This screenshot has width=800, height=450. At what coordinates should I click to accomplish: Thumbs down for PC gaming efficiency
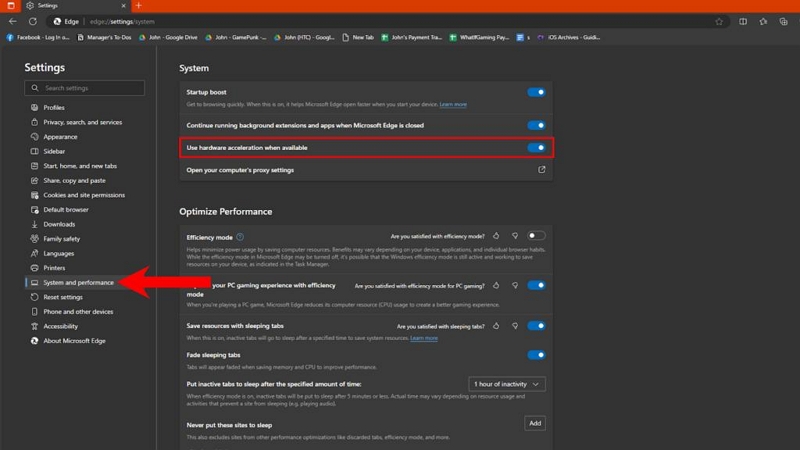[515, 286]
